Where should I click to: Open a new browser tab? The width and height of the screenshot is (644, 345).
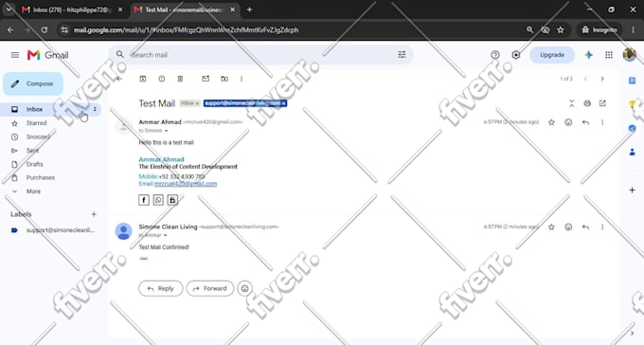tap(249, 9)
